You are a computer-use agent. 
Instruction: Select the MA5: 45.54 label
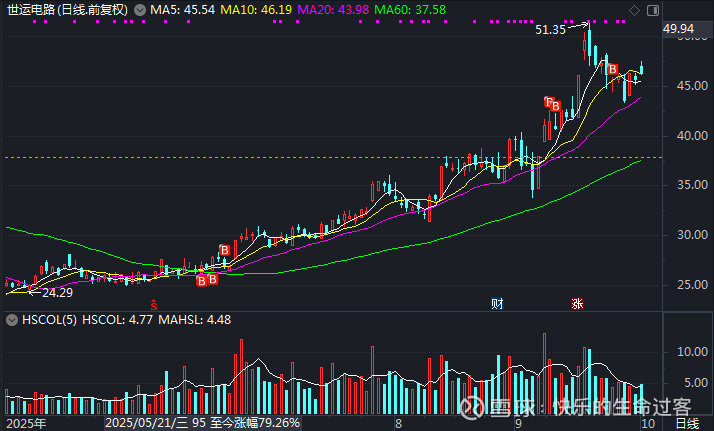click(182, 10)
